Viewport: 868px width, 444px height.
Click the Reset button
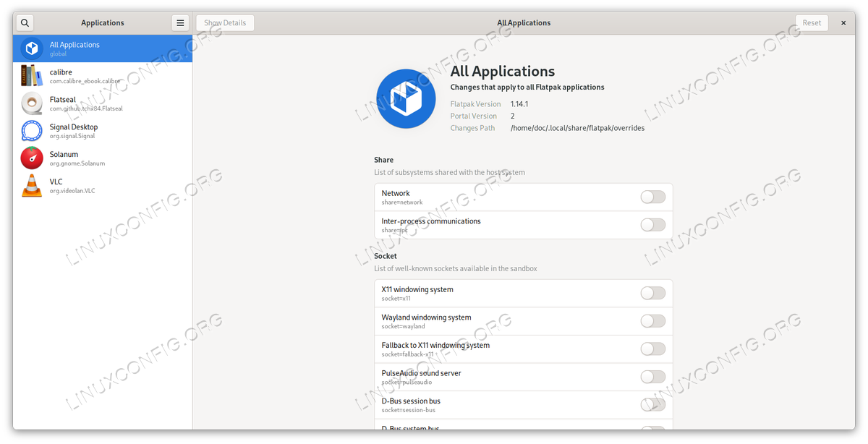[812, 22]
